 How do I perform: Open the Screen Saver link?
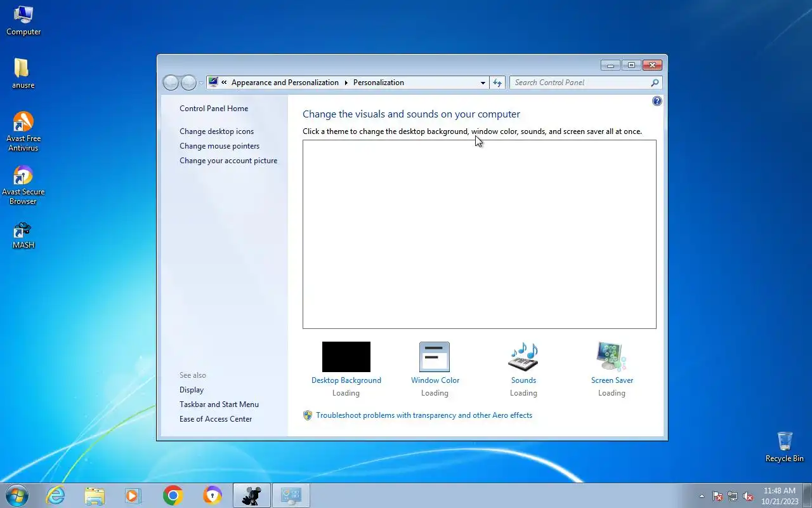click(612, 380)
